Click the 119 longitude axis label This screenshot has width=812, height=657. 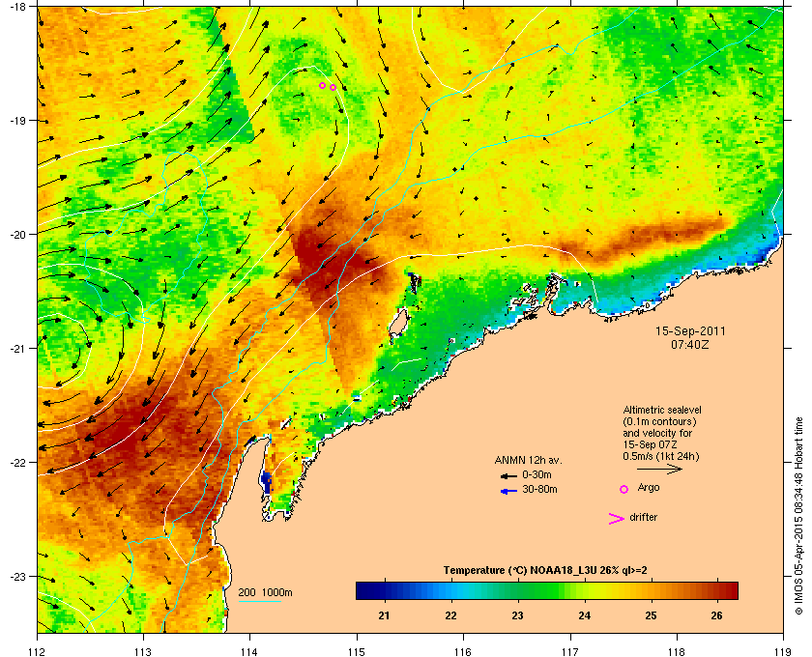783,652
